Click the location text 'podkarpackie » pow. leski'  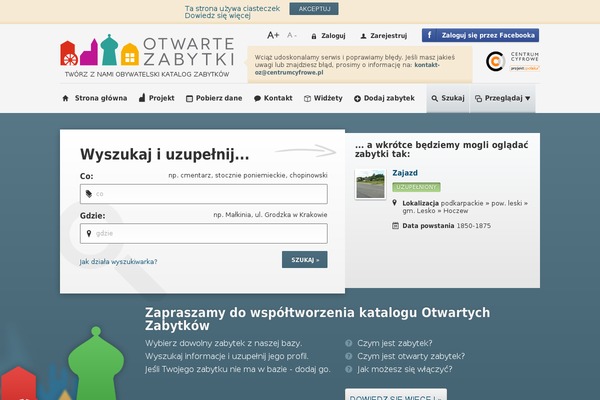481,203
